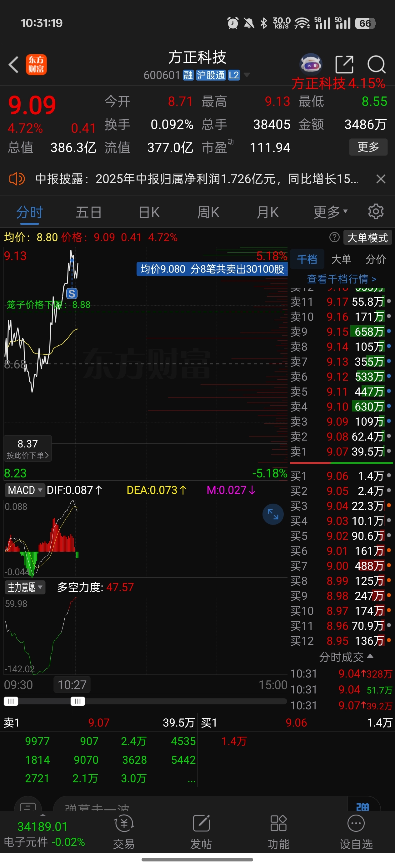Expand stock code dropdown triangle
This screenshot has width=395, height=868.
tap(247, 75)
